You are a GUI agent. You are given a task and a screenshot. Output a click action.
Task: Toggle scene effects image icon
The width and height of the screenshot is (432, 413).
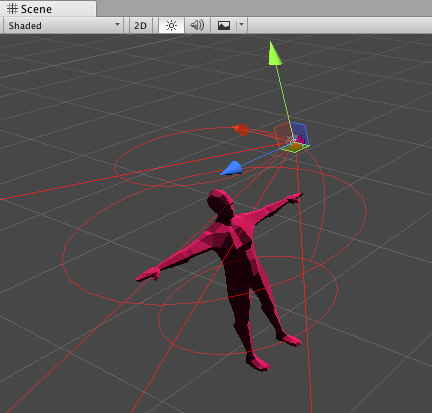(224, 26)
